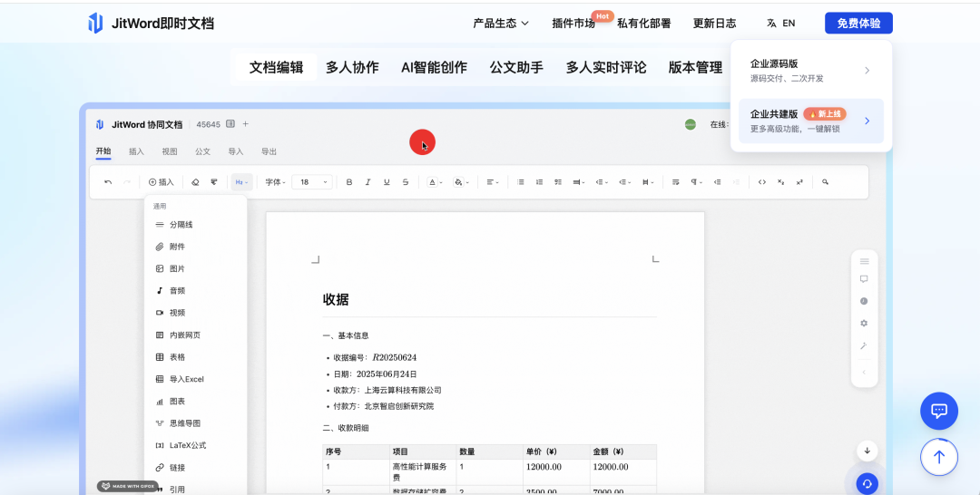This screenshot has width=980, height=495.
Task: Switch language with the EN link
Action: 781,23
